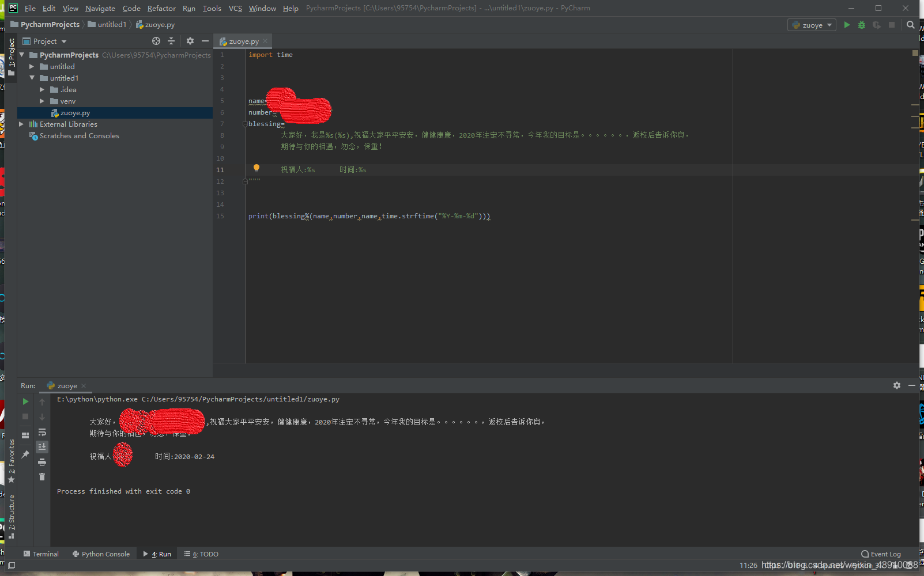Stop the process in Run panel
924x576 pixels.
[x=25, y=416]
